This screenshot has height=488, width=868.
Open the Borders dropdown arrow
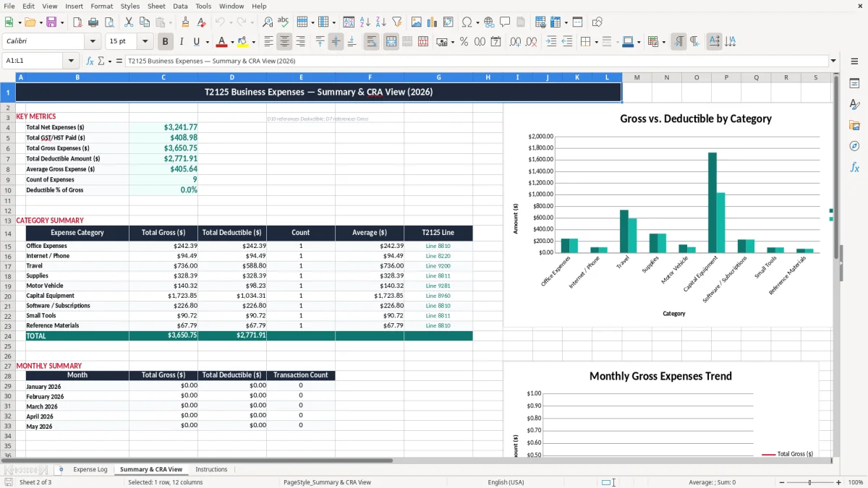coord(597,42)
